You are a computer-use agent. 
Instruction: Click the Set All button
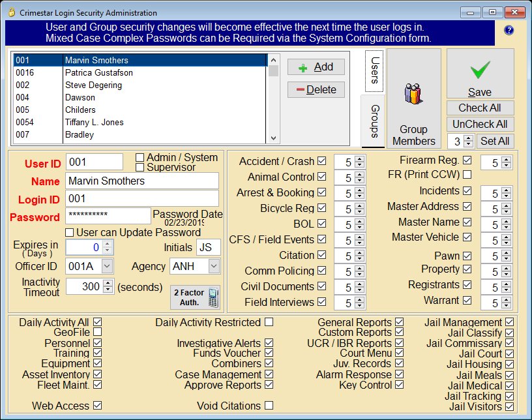coord(495,141)
